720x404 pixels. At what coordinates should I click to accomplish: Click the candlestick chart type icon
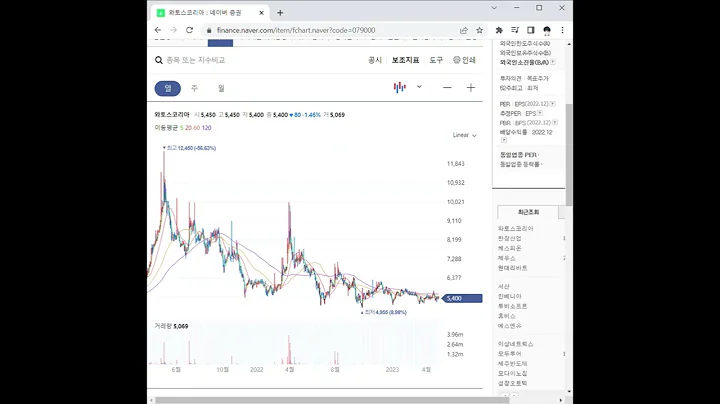pyautogui.click(x=399, y=87)
